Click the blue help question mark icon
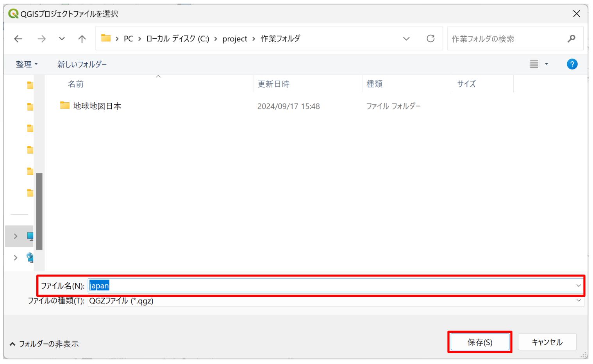The image size is (593, 364). (x=572, y=64)
